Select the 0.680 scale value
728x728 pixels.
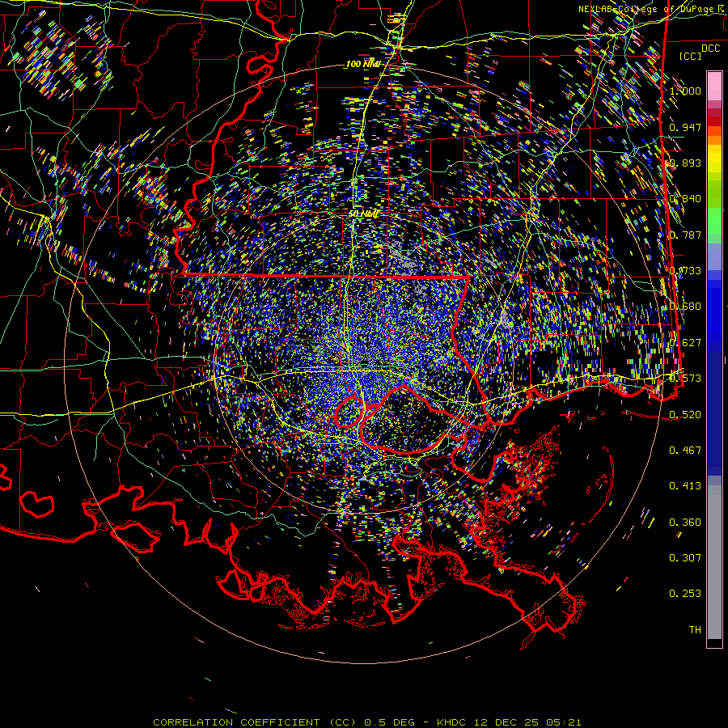point(685,307)
